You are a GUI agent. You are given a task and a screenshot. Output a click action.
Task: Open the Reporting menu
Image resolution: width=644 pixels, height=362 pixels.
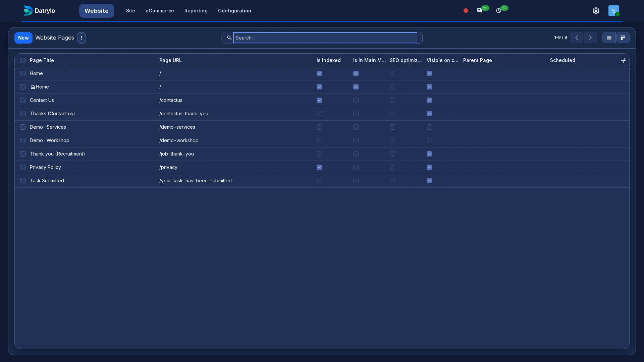tap(196, 11)
